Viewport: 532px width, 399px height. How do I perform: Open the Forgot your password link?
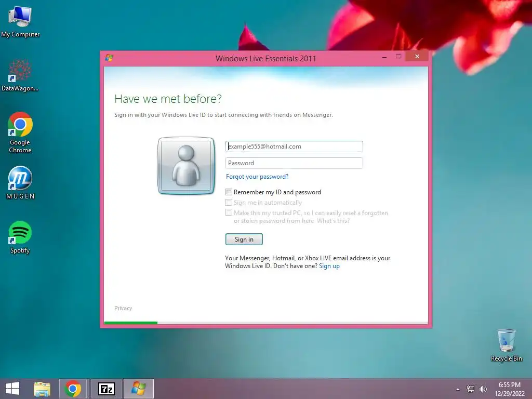click(257, 177)
